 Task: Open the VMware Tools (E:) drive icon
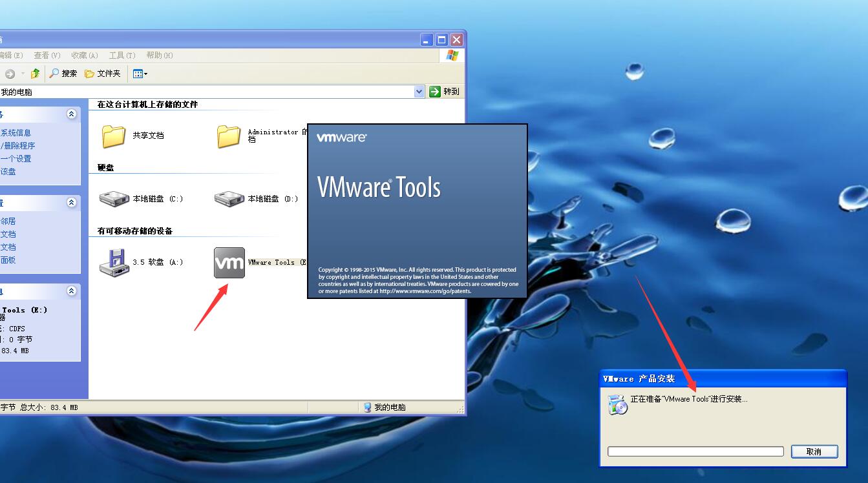[x=229, y=262]
